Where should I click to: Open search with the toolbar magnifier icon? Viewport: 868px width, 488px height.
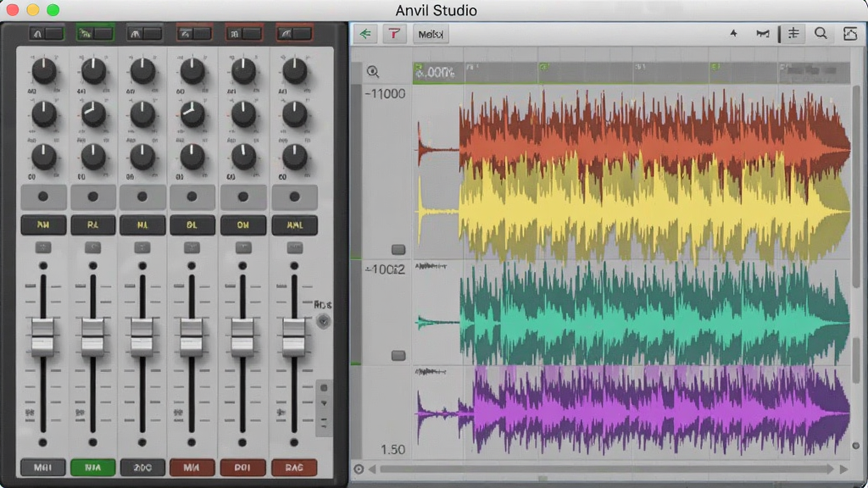click(x=821, y=33)
